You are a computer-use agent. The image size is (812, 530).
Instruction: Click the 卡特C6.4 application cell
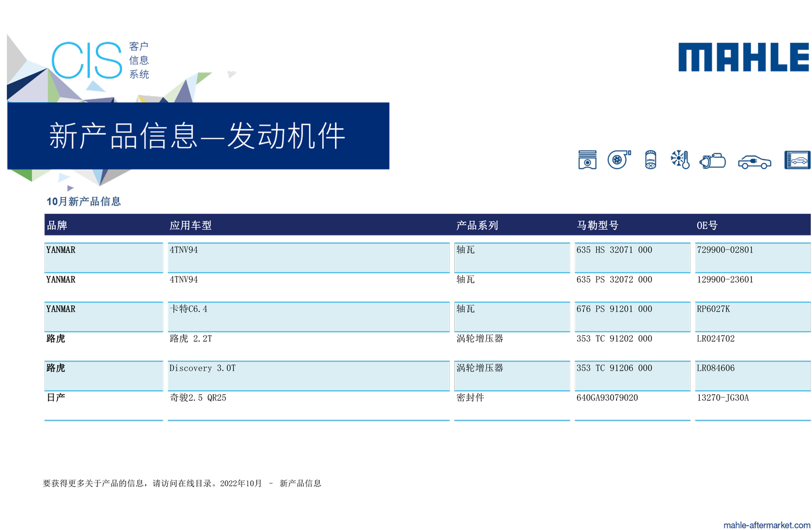tap(309, 317)
